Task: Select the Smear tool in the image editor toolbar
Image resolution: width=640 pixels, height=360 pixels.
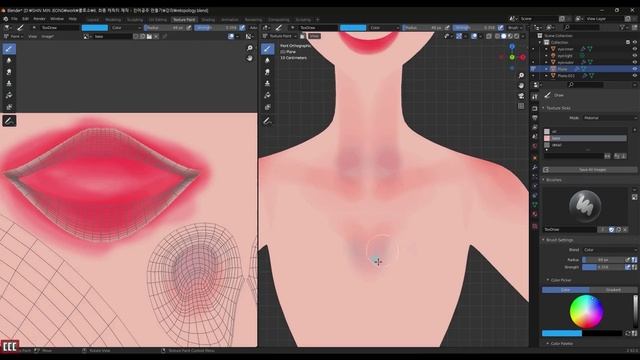Action: point(9,72)
